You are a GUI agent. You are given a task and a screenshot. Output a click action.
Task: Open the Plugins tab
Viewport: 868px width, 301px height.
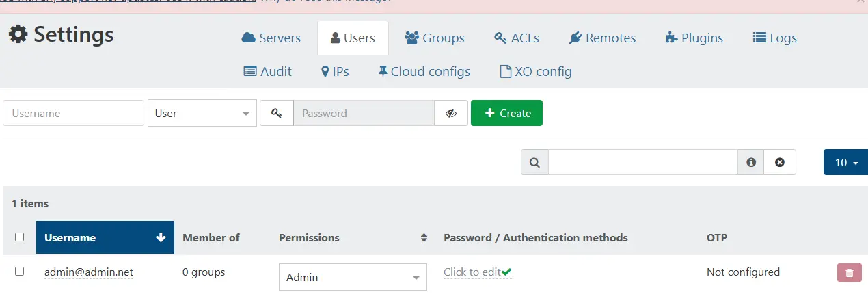pos(694,38)
